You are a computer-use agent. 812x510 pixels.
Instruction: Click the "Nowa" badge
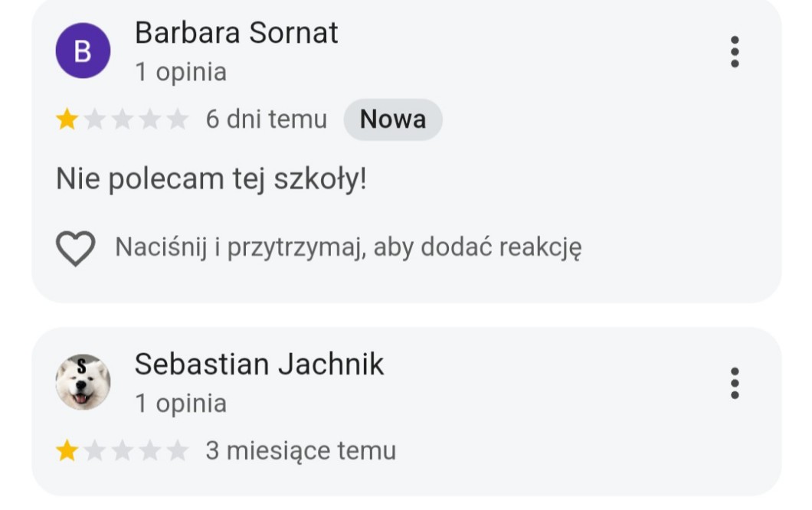tap(392, 119)
